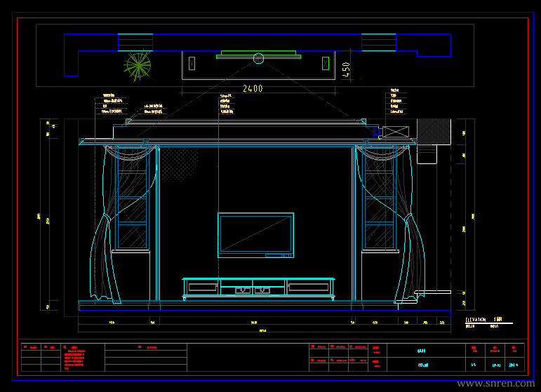Select the hatched block at top right wall
This screenshot has height=392, width=541.
pyautogui.click(x=434, y=132)
